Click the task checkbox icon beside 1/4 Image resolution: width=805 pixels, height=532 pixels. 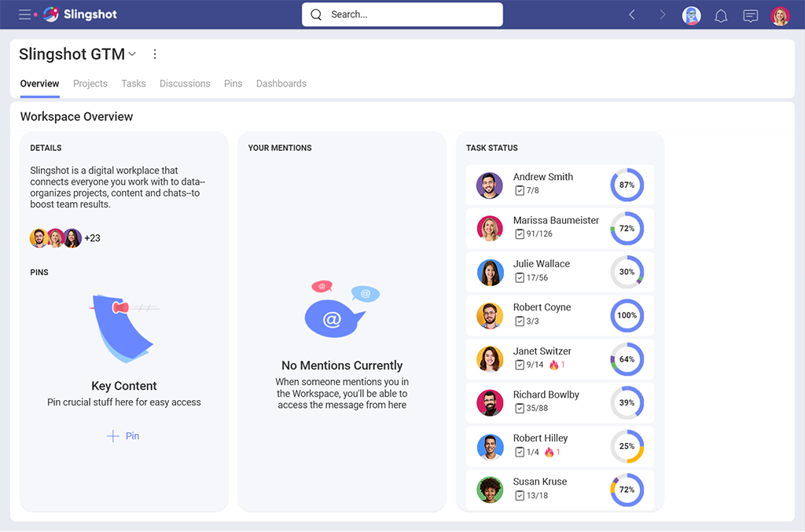coord(520,452)
